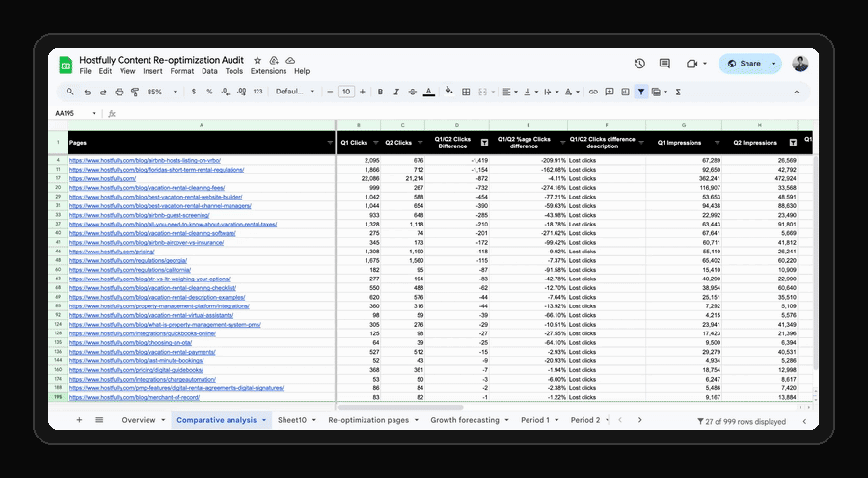This screenshot has height=478, width=868.
Task: Open the Q1/Q2 Clicks Difference filter
Action: coord(484,143)
